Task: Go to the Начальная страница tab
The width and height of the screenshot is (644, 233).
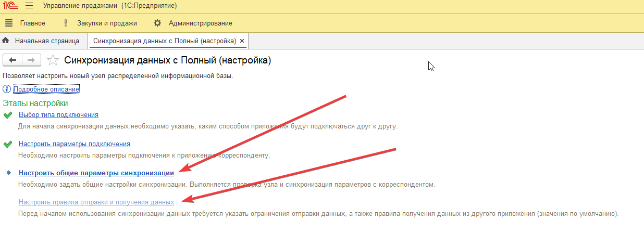Action: [x=46, y=41]
